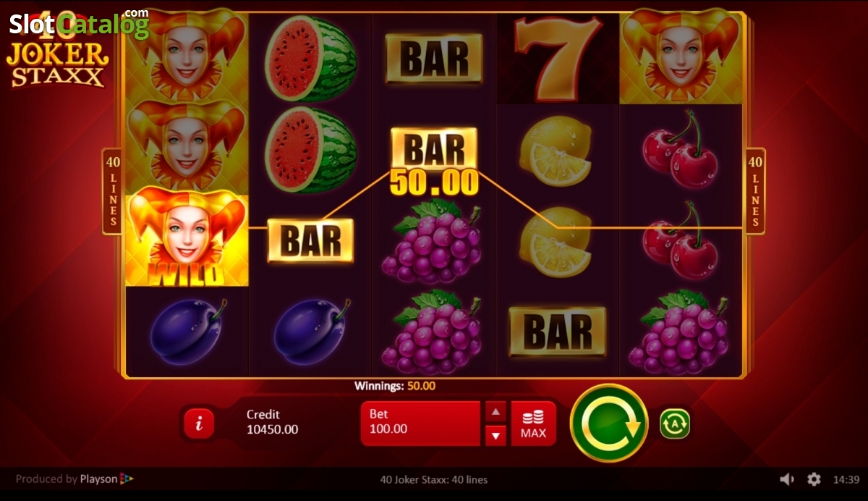Click the left 40 Lines indicator

pyautogui.click(x=113, y=191)
